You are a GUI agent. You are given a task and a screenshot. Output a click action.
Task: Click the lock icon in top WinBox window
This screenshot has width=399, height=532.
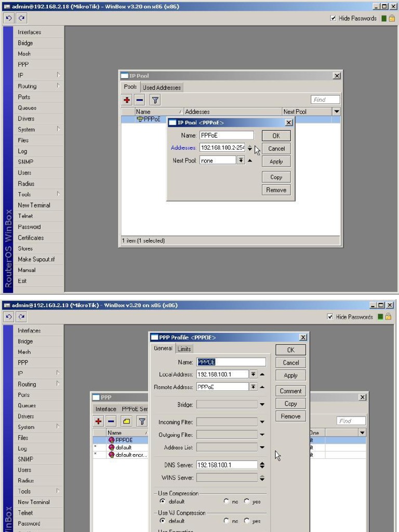coord(391,18)
